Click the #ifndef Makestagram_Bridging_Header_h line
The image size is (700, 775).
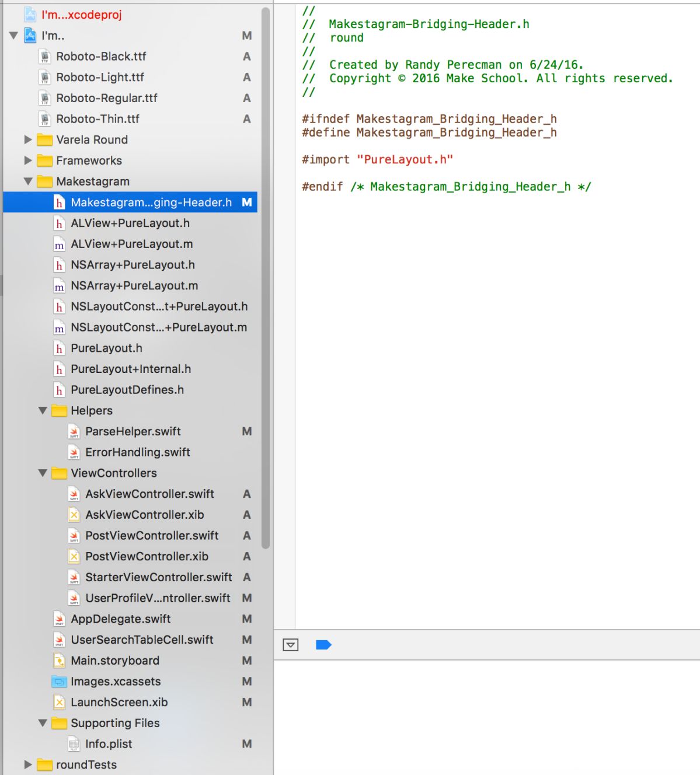[429, 119]
